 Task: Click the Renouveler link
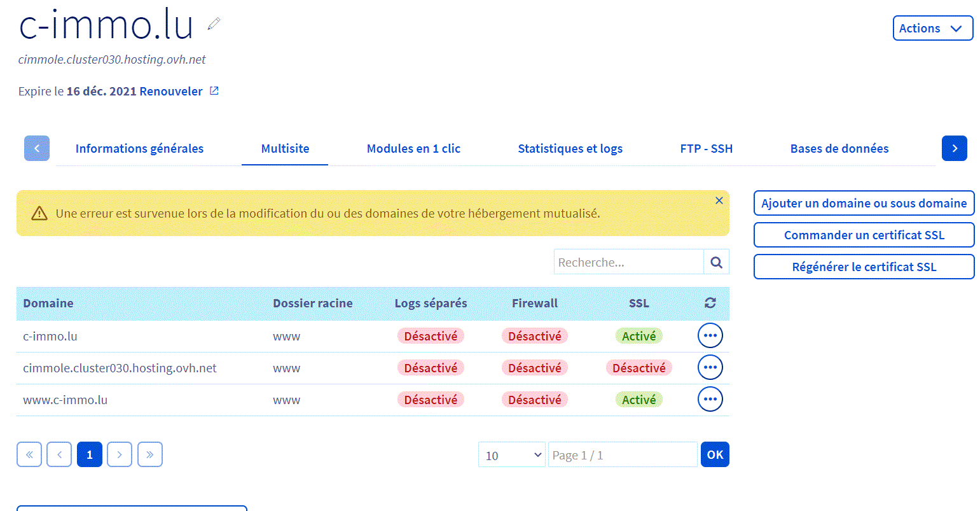point(170,91)
